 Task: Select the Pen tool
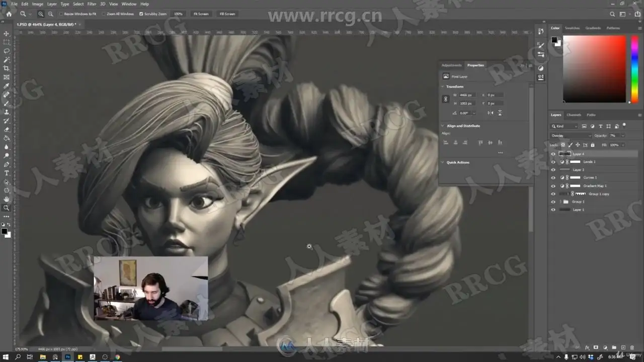click(x=7, y=164)
